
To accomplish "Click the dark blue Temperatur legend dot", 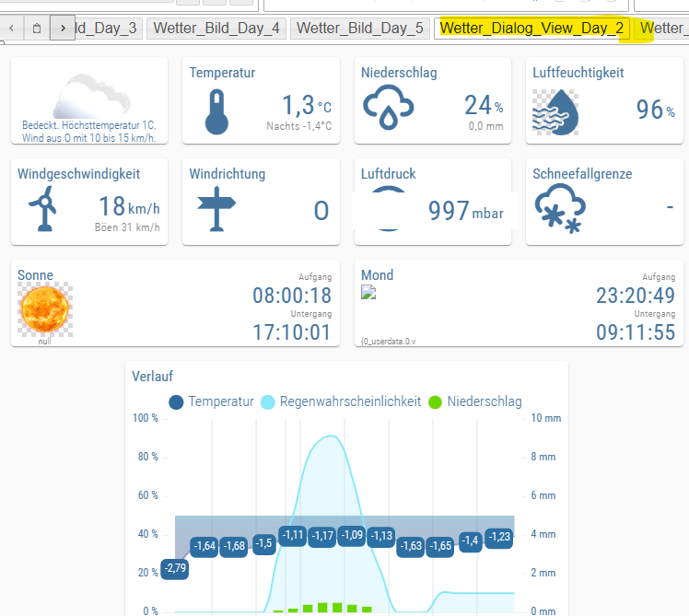I will click(176, 402).
